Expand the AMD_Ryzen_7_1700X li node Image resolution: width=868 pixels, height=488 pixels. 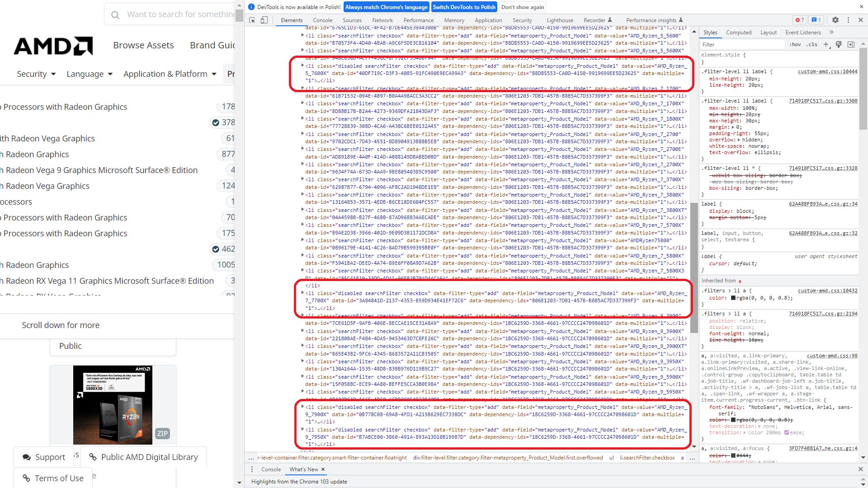pos(302,103)
